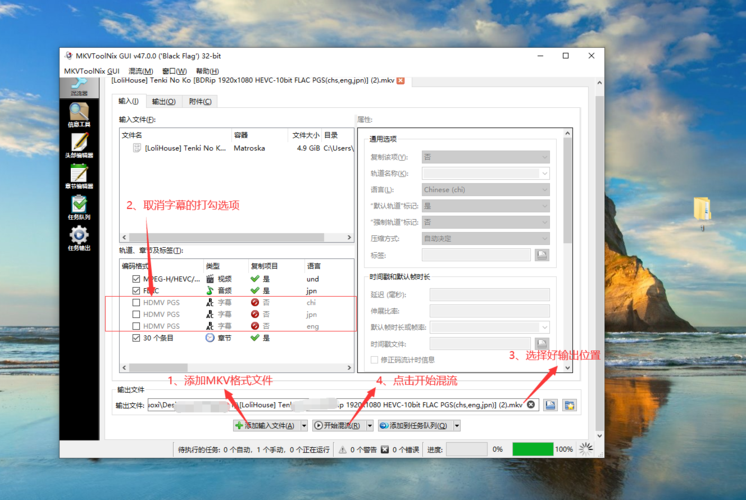Open the folder icon on desktop
This screenshot has height=500, width=746.
(702, 209)
